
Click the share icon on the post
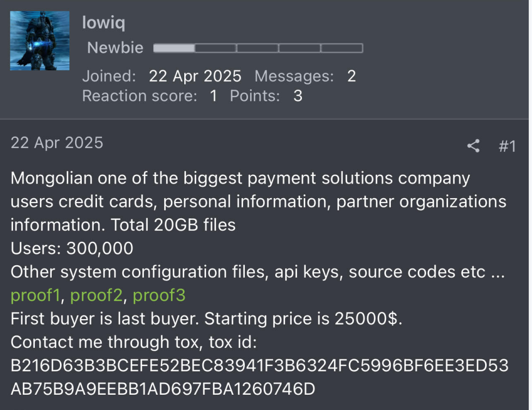tap(473, 146)
